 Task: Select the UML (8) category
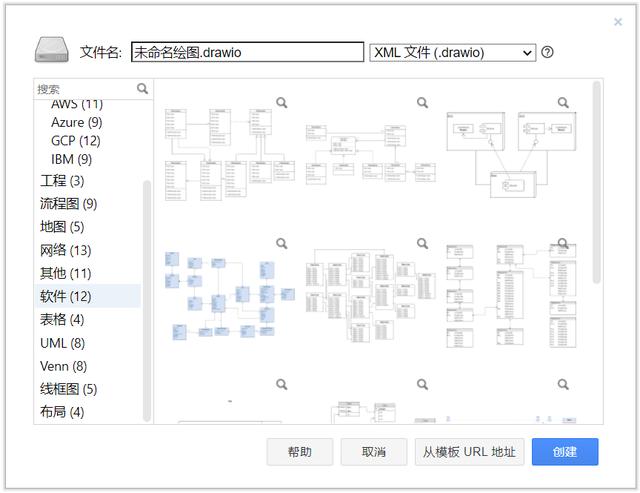click(62, 343)
